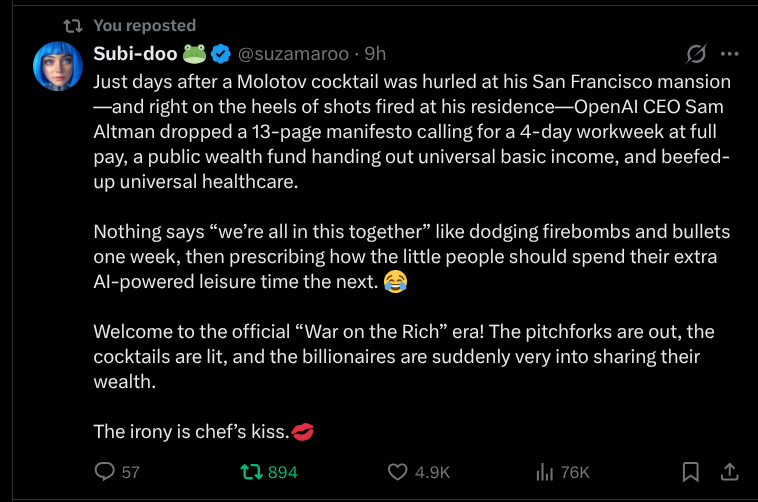
Task: Click the frog emoji beside Subi-doo
Action: (x=194, y=53)
